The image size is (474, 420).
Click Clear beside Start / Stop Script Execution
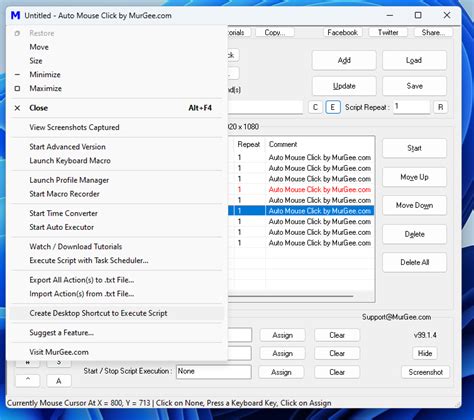tap(337, 372)
